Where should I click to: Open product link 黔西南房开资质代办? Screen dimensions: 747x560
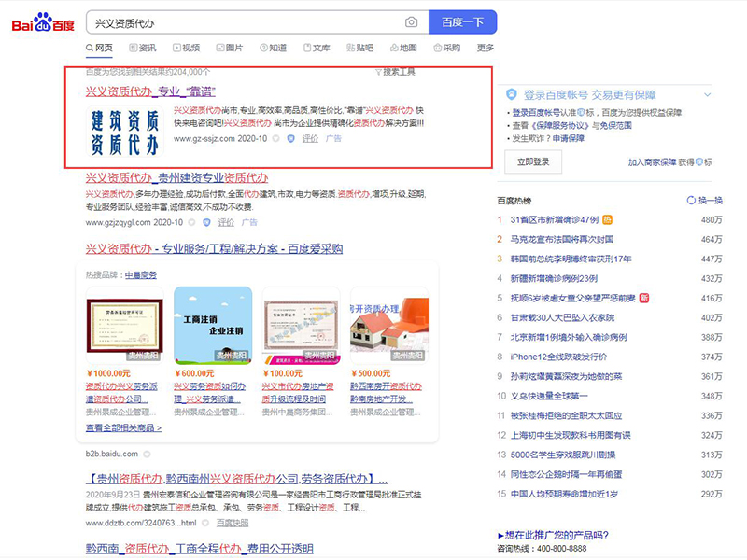[x=386, y=392]
